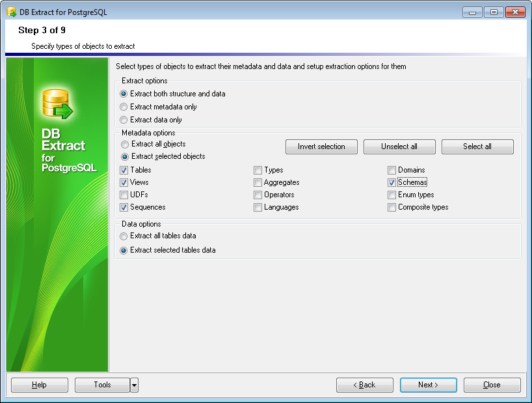The width and height of the screenshot is (532, 403).
Task: Enable the Operators checkbox
Action: pos(258,195)
